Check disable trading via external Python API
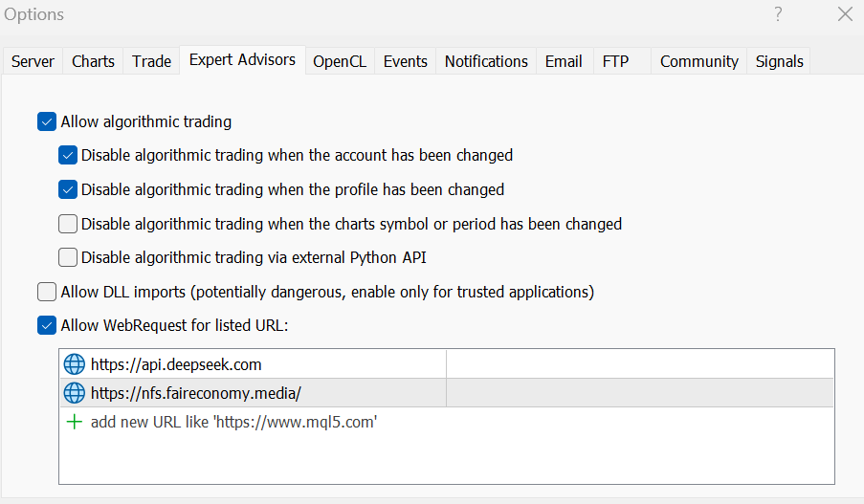Screen dimensions: 864x504 click(68, 257)
